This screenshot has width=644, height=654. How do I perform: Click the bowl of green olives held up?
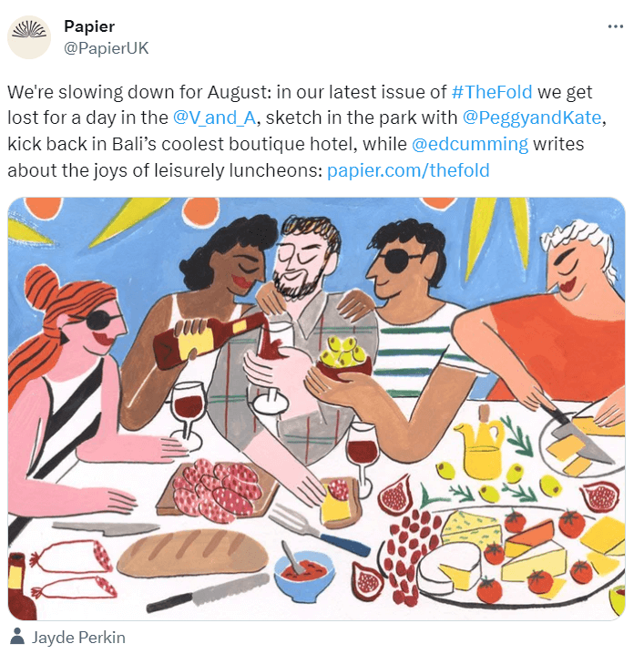(344, 357)
